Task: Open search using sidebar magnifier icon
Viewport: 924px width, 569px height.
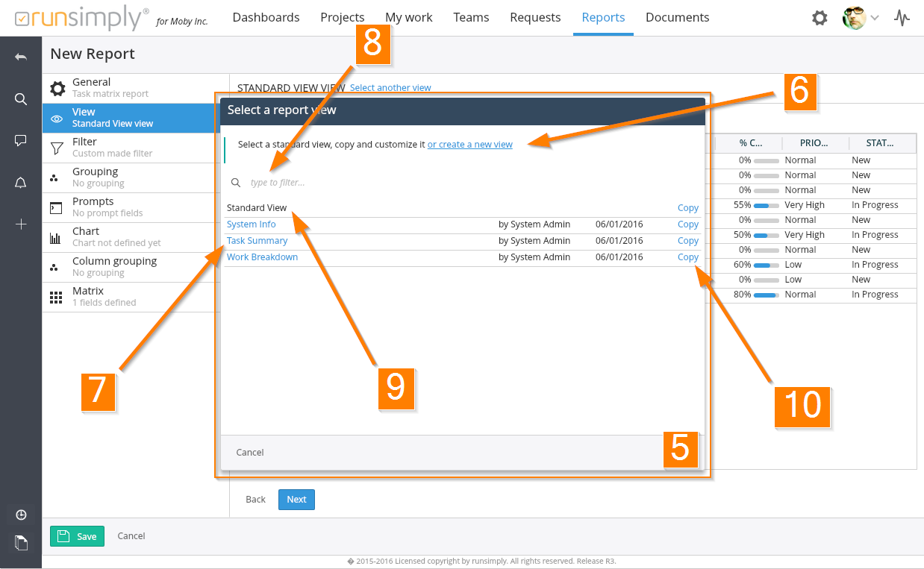Action: [x=21, y=99]
